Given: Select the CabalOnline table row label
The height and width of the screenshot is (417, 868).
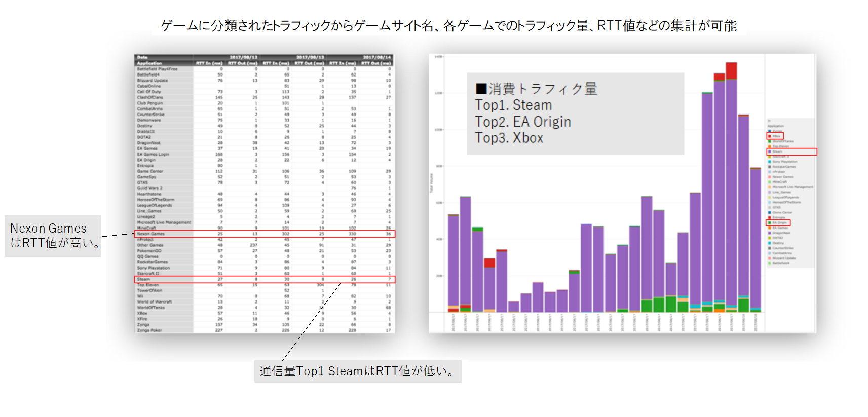Looking at the screenshot, I should click(x=148, y=86).
